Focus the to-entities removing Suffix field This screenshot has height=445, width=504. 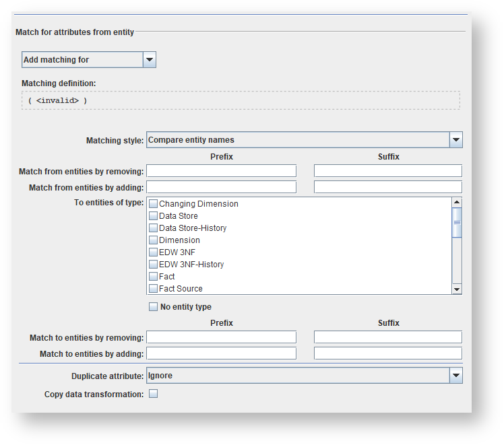[x=388, y=337]
